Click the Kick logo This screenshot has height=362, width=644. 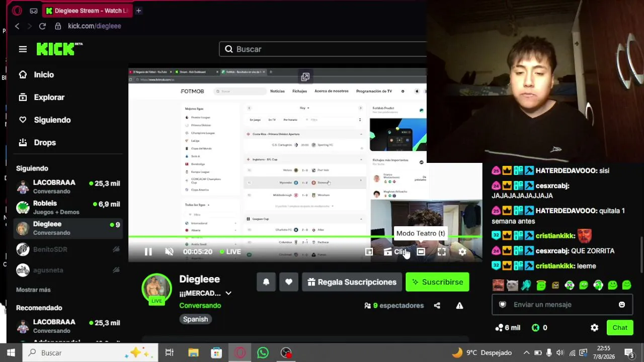point(59,49)
